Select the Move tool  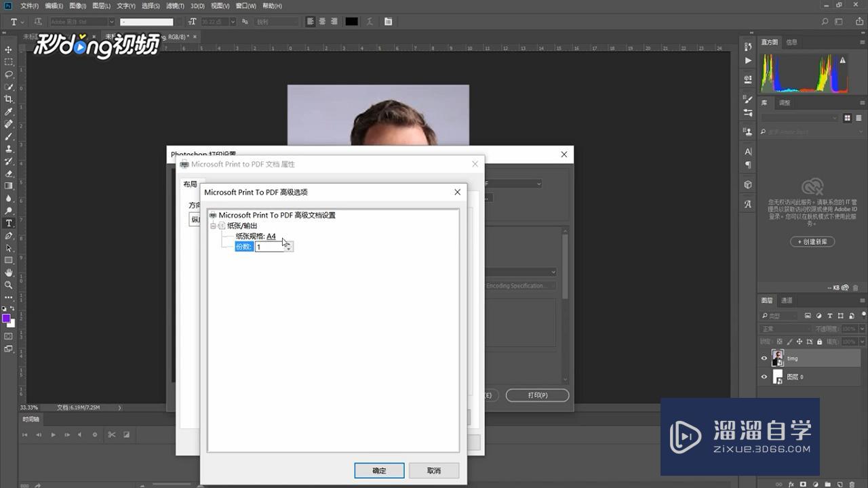pyautogui.click(x=9, y=49)
